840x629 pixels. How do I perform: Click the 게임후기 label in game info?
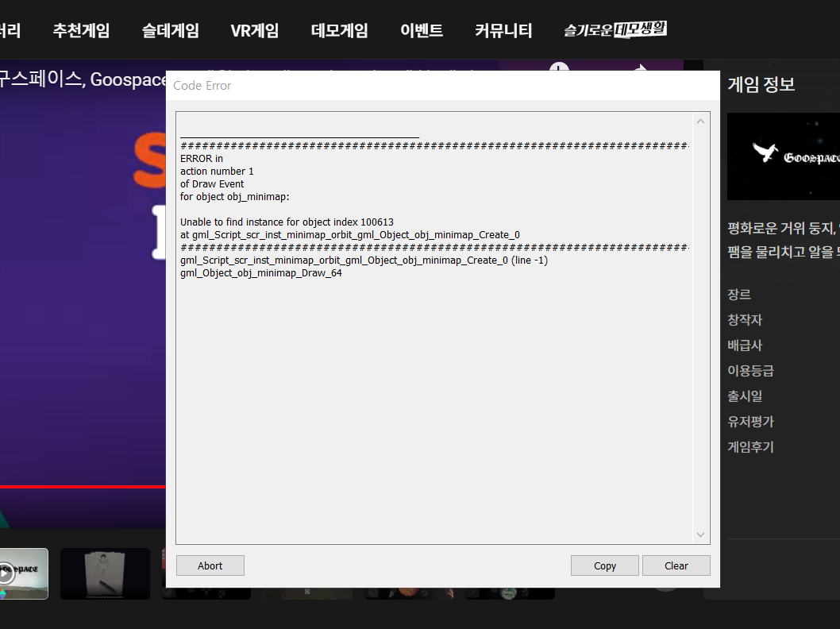(x=750, y=447)
